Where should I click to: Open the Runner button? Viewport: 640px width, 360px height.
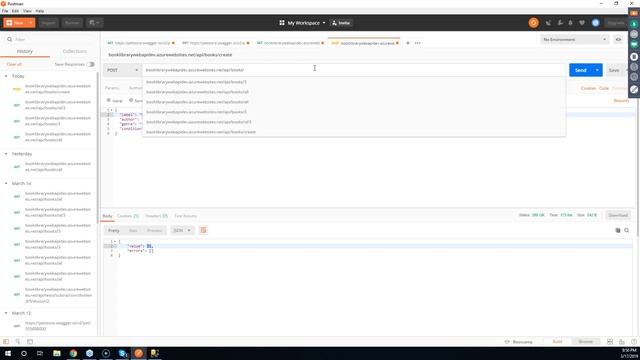[x=72, y=23]
